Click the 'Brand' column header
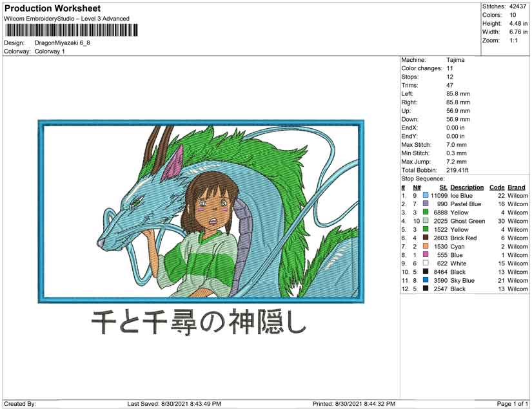The width and height of the screenshot is (532, 409). point(517,187)
